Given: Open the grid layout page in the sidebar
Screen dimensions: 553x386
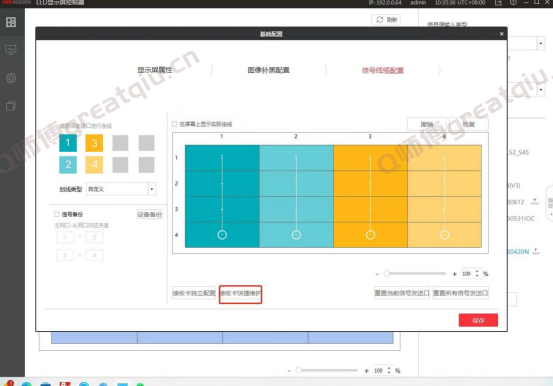Looking at the screenshot, I should pos(11,22).
